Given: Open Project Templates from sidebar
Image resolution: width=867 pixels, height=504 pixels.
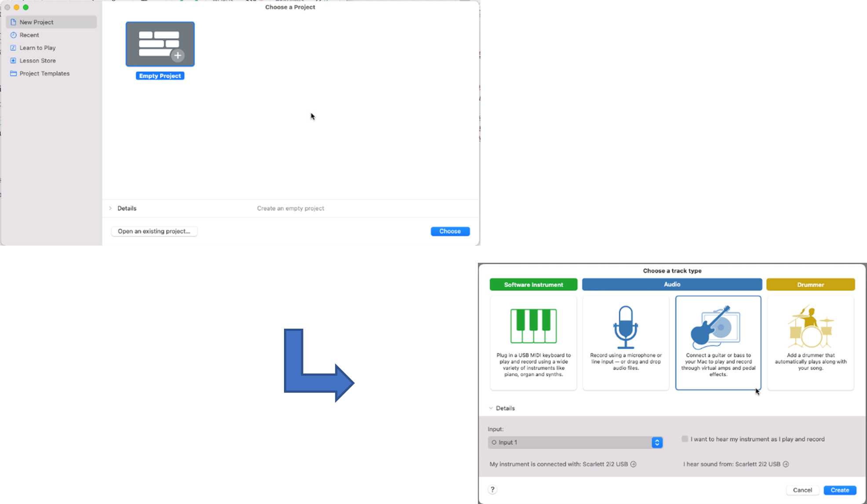Looking at the screenshot, I should (x=44, y=73).
